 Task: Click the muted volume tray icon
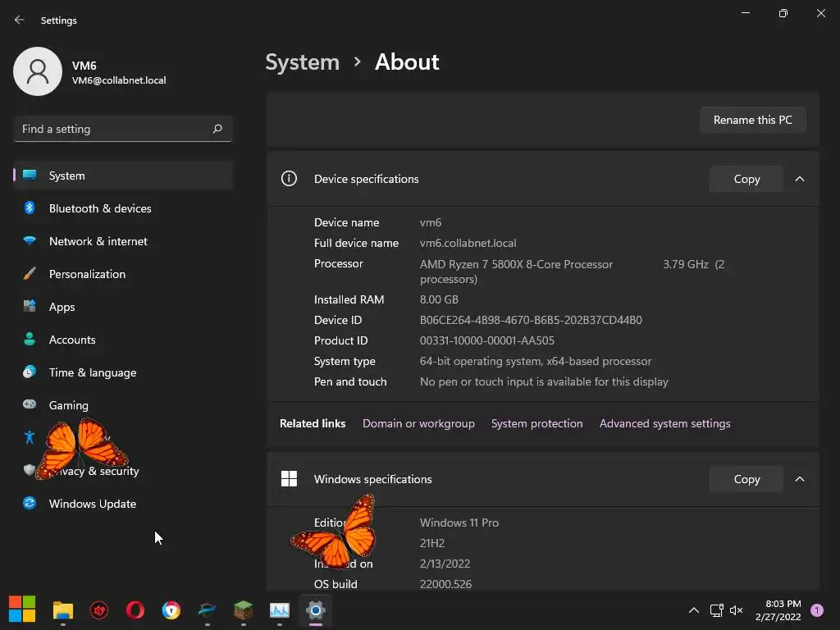pos(737,610)
